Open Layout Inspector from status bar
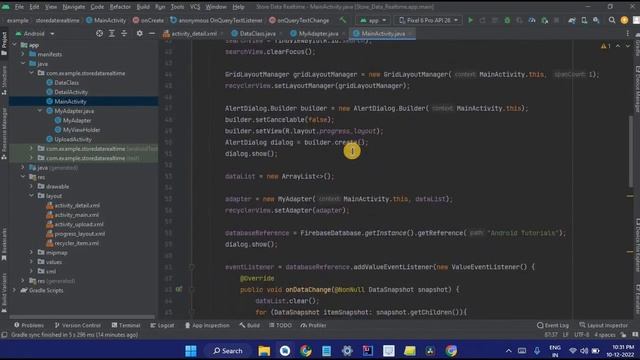This screenshot has width=640, height=360. pos(604,325)
